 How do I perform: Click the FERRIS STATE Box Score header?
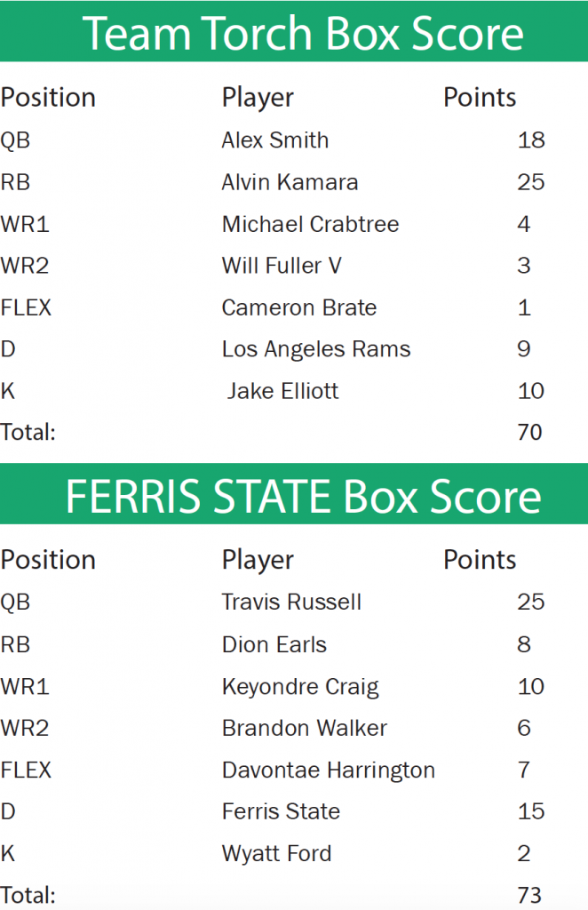point(303,497)
